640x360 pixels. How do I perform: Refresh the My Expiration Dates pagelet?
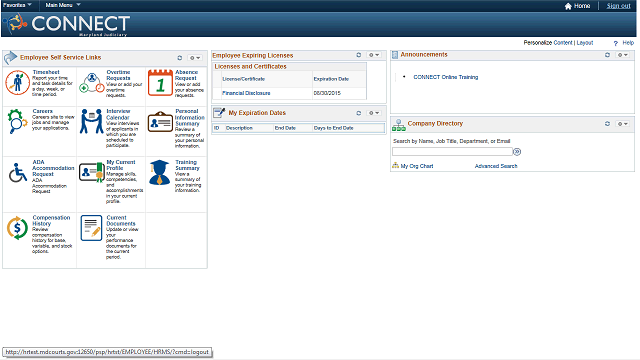coord(359,113)
